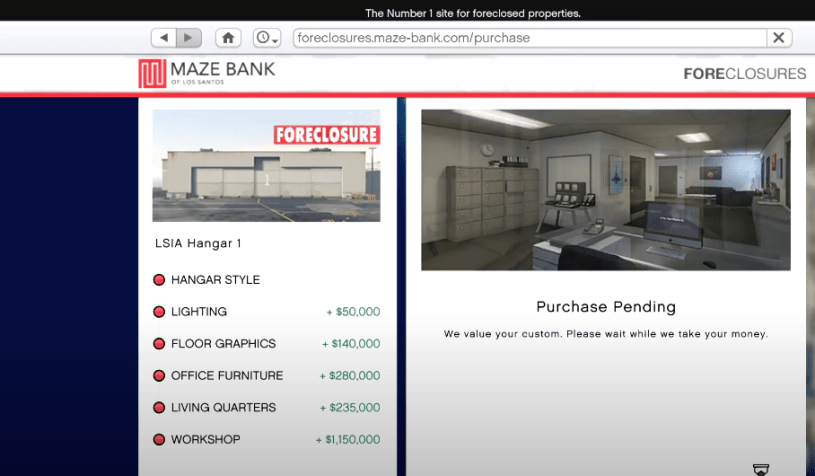
Task: Open the LIVING QUARTERS option label
Action: point(224,407)
